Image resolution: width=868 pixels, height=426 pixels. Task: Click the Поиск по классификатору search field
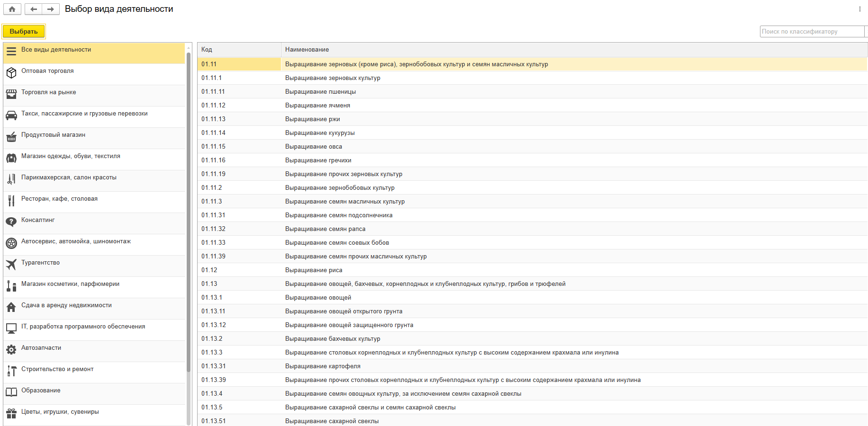pos(811,32)
